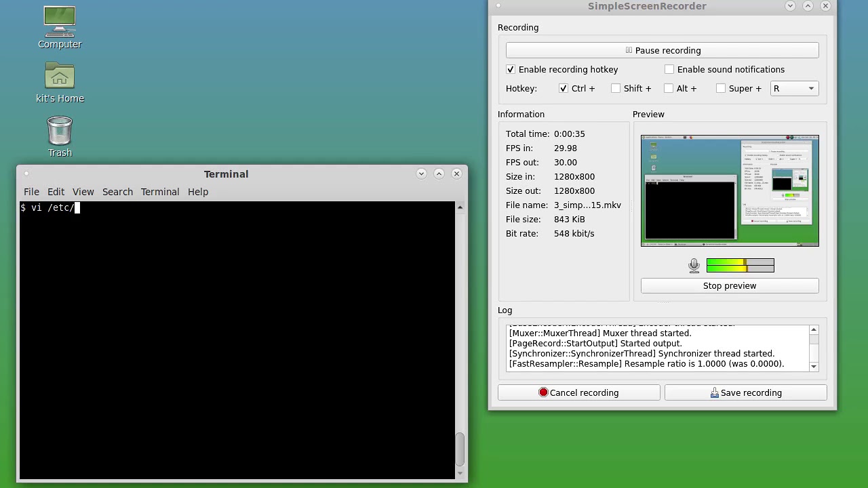Click the Started output log line
868x488 pixels.
(595, 343)
